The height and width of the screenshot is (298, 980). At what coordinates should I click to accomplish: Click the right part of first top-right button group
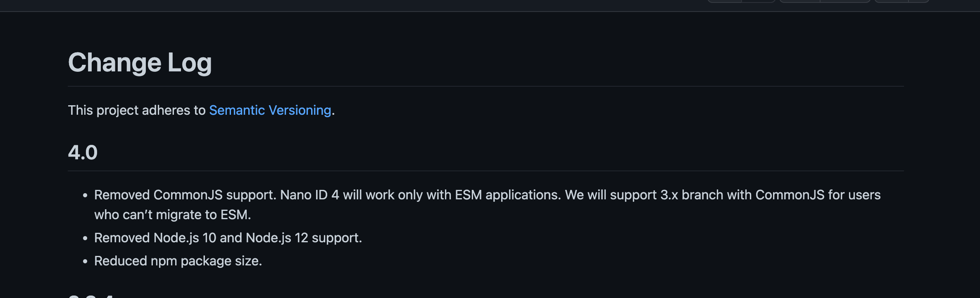759,1
